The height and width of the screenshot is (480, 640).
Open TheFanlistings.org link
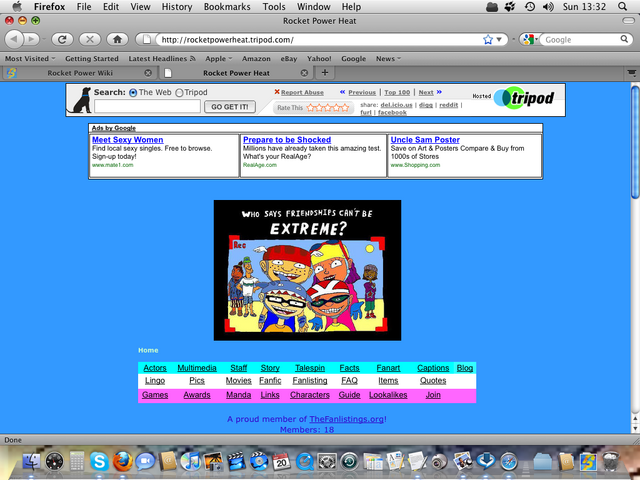347,419
